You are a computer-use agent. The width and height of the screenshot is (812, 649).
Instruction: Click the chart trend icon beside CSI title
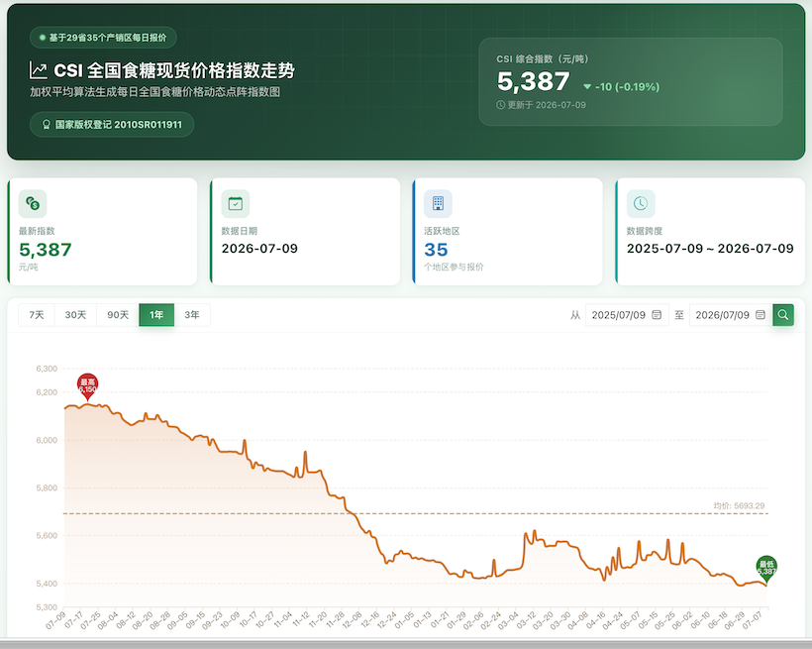click(39, 70)
